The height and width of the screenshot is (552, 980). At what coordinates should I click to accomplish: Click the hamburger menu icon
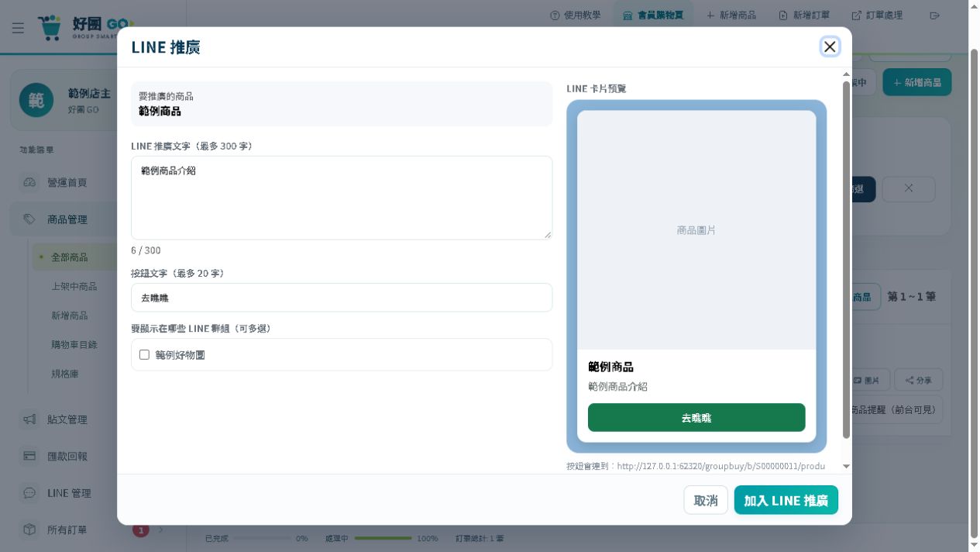pos(18,28)
